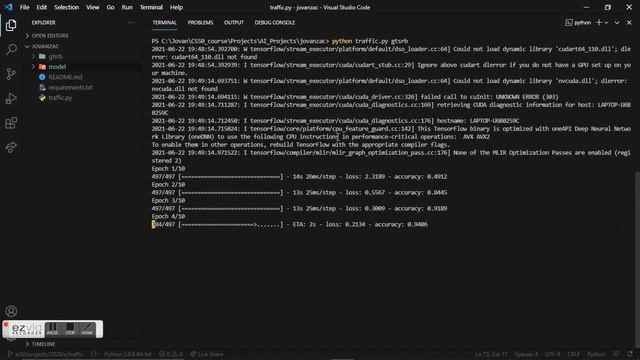Open the Selection menu
This screenshot has height=360, width=640.
[x=67, y=7]
